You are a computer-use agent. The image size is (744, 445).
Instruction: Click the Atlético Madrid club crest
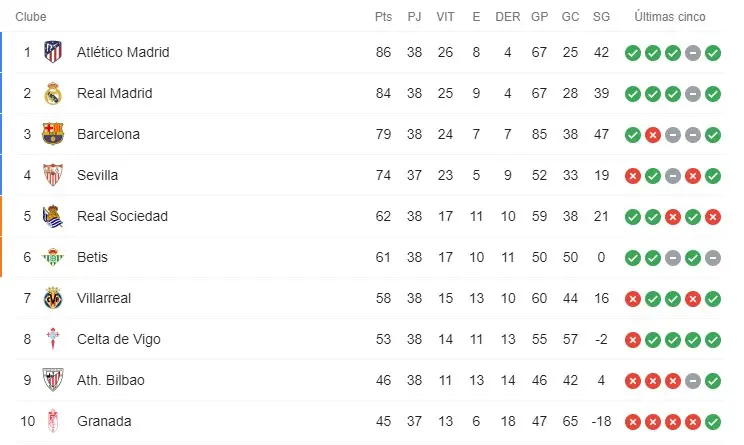(53, 52)
